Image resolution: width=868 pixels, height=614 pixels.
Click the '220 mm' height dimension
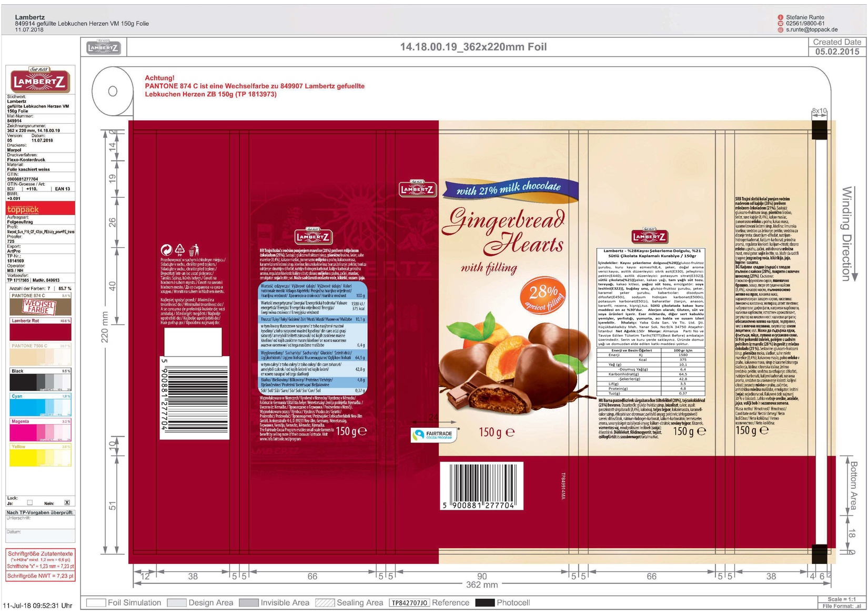105,327
